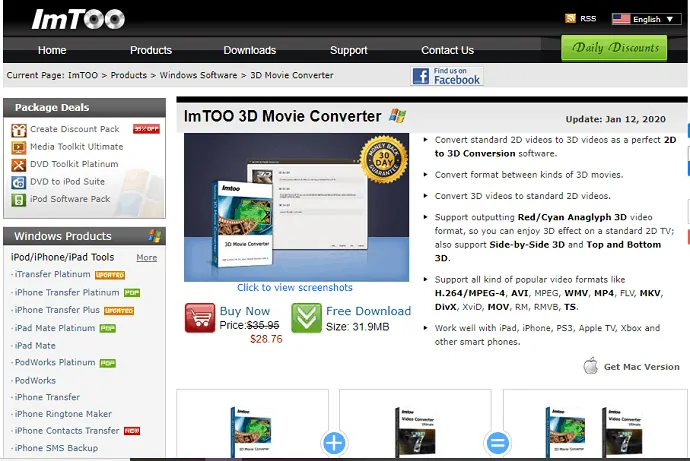Click the iPod Software Pack icon
690x461 pixels.
18,199
